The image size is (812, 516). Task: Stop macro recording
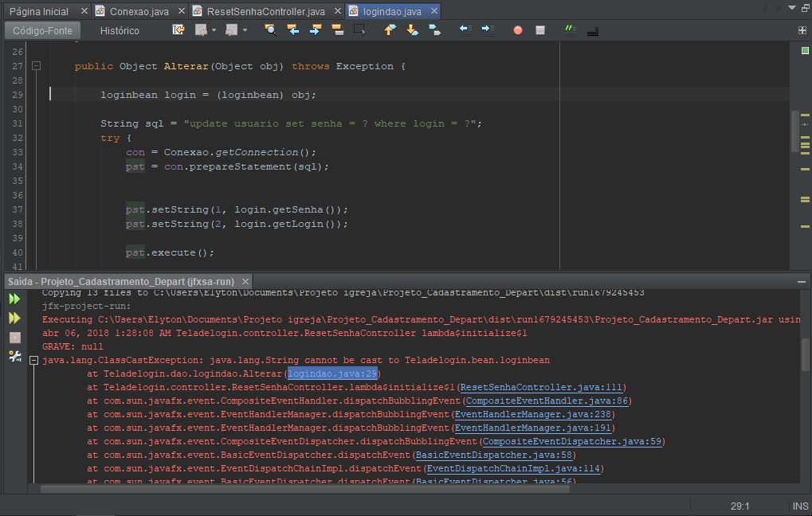[x=540, y=30]
